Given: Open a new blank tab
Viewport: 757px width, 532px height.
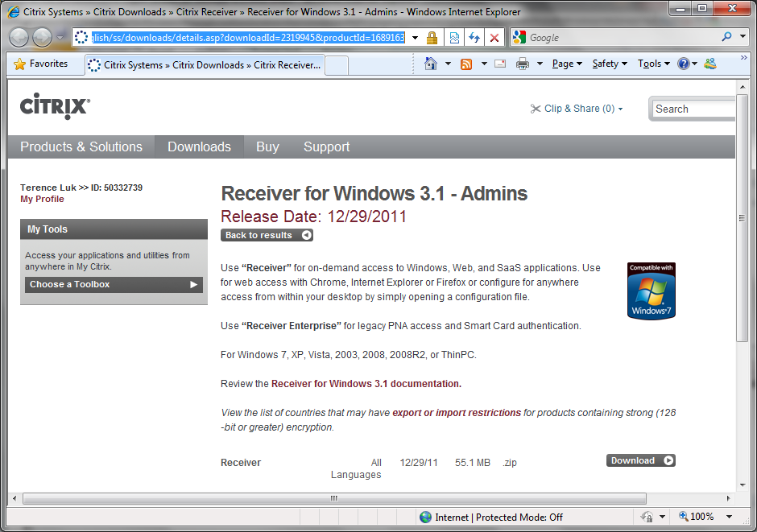Looking at the screenshot, I should pos(337,66).
